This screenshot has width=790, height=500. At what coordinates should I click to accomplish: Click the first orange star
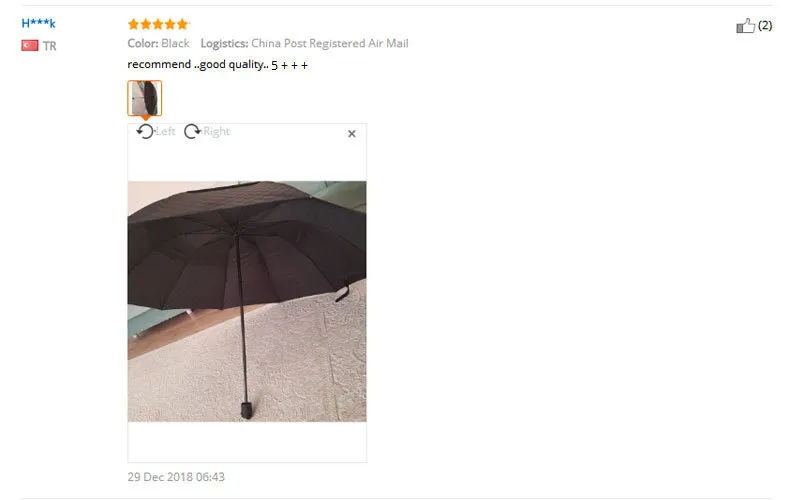click(x=134, y=24)
